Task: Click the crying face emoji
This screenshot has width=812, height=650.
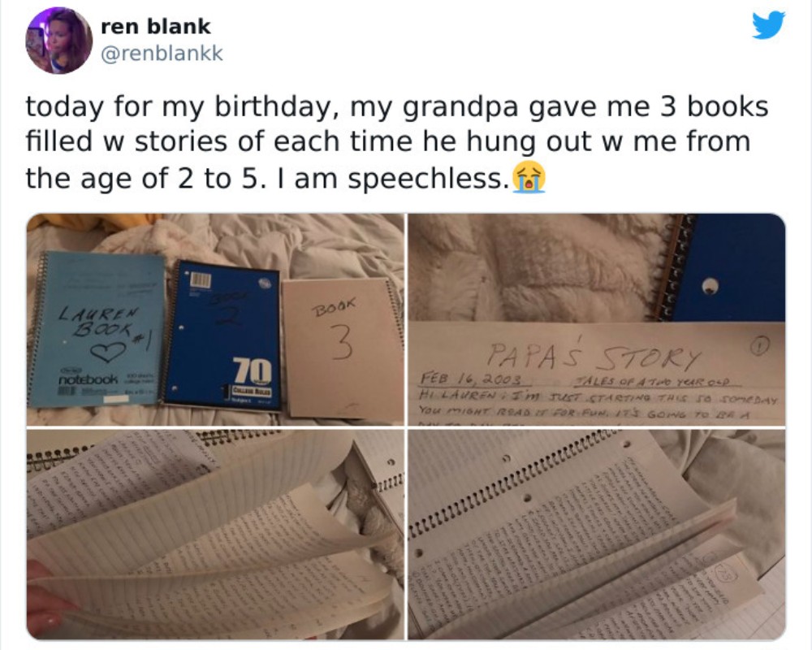Action: click(529, 177)
